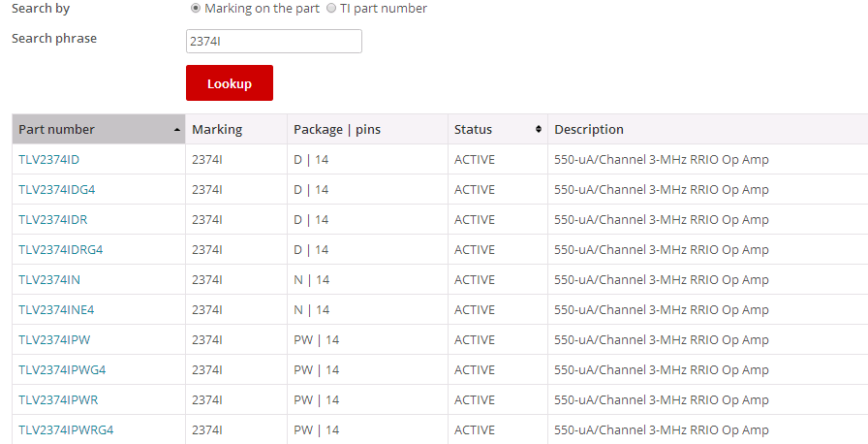Open the TLV2374IDG4 part link
The height and width of the screenshot is (444, 868).
56,190
